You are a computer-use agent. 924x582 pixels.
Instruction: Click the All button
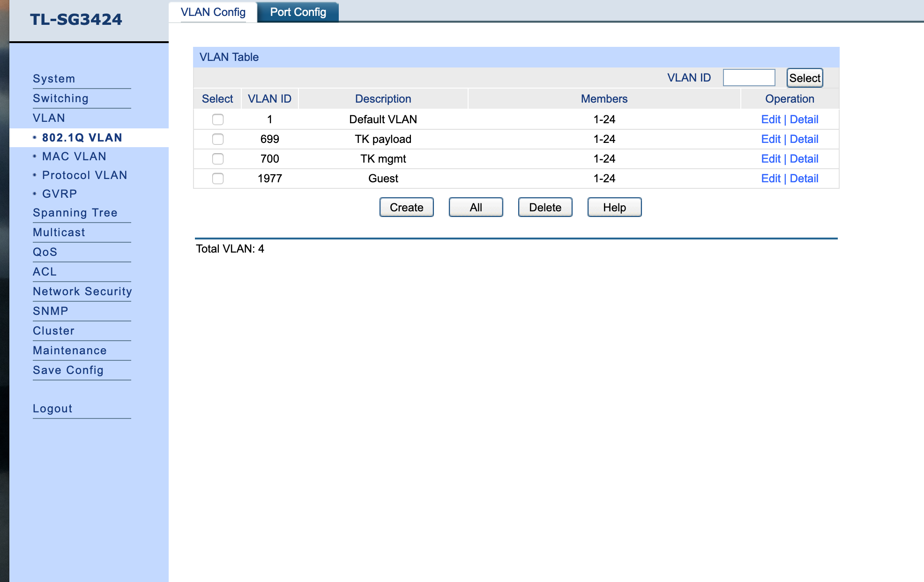pyautogui.click(x=476, y=207)
